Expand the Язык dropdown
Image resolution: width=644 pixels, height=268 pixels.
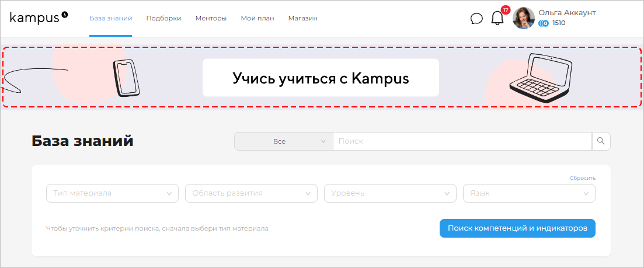529,193
